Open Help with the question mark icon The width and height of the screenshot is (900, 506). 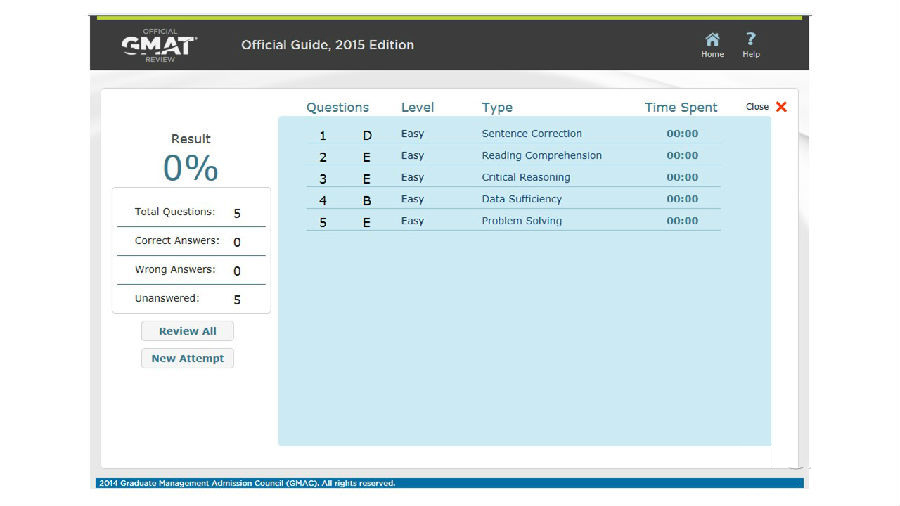click(751, 44)
